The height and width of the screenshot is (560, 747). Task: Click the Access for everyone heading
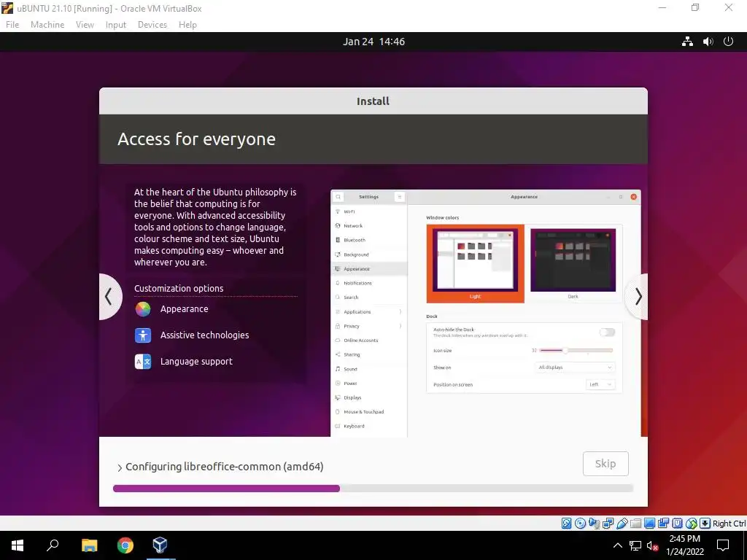[x=196, y=139]
